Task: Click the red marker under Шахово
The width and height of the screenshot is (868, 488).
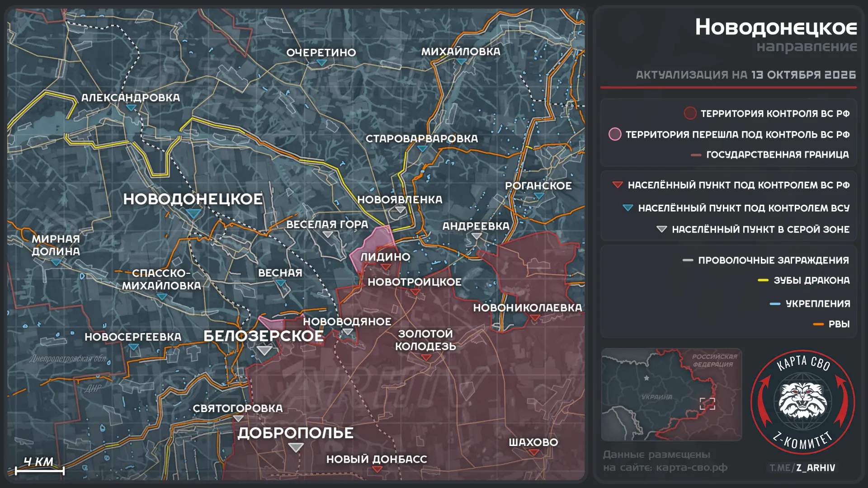Action: point(533,452)
